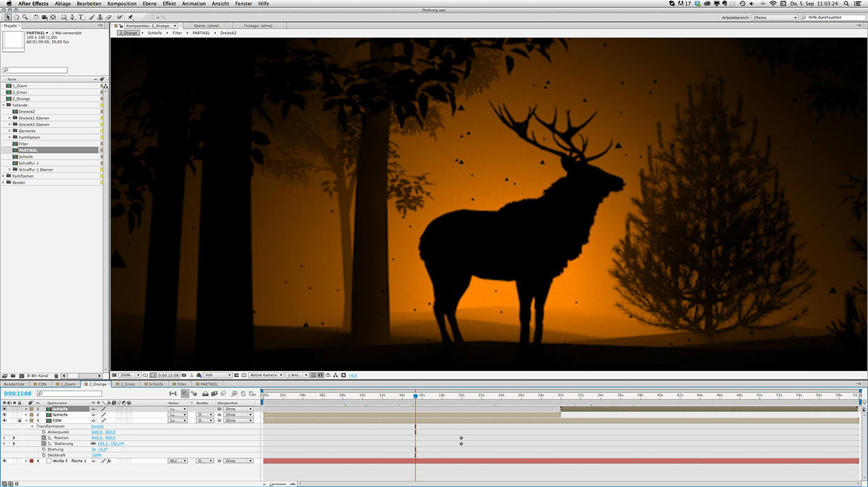Click the red label swatch of layer 4
The height and width of the screenshot is (487, 868).
pos(32,461)
